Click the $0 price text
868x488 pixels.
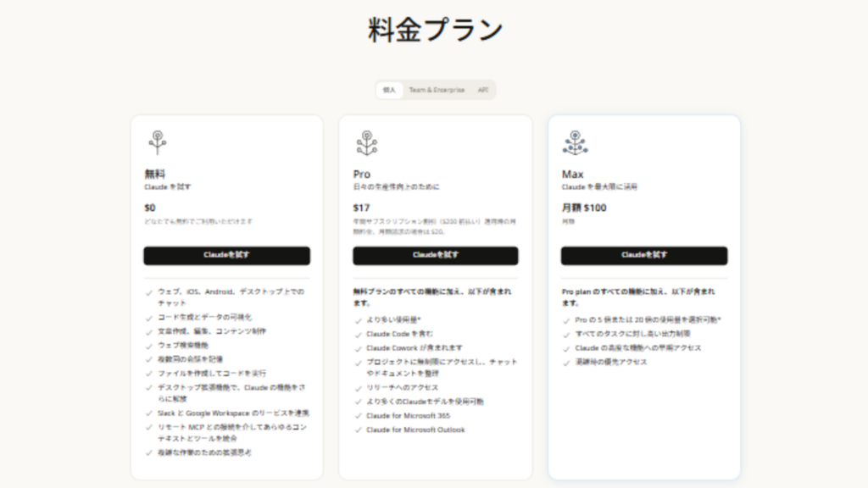[150, 208]
